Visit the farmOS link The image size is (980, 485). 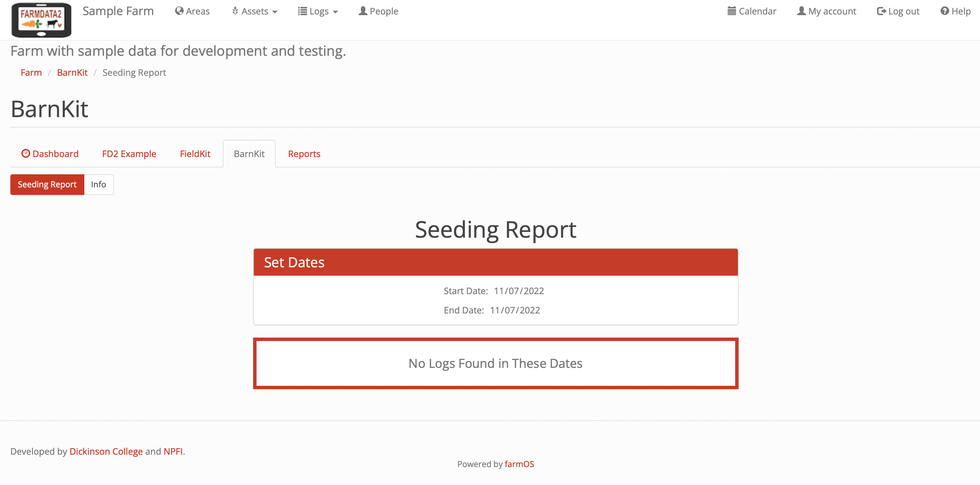pyautogui.click(x=519, y=464)
